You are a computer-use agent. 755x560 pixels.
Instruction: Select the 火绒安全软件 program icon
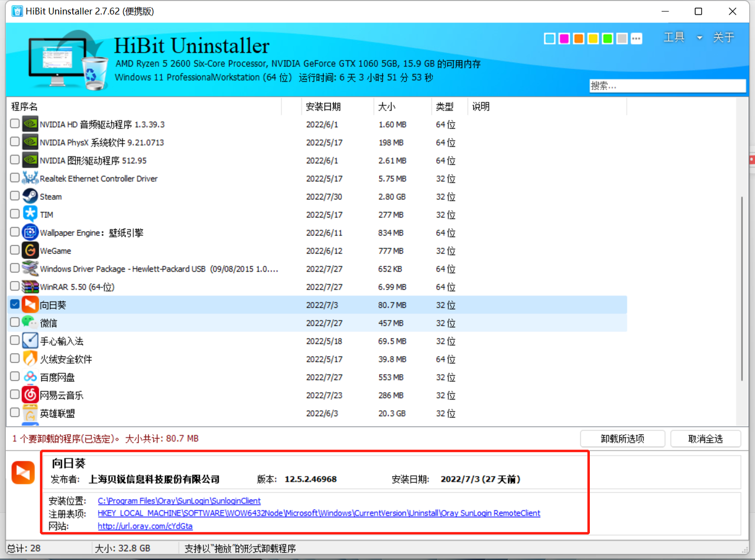click(x=30, y=359)
